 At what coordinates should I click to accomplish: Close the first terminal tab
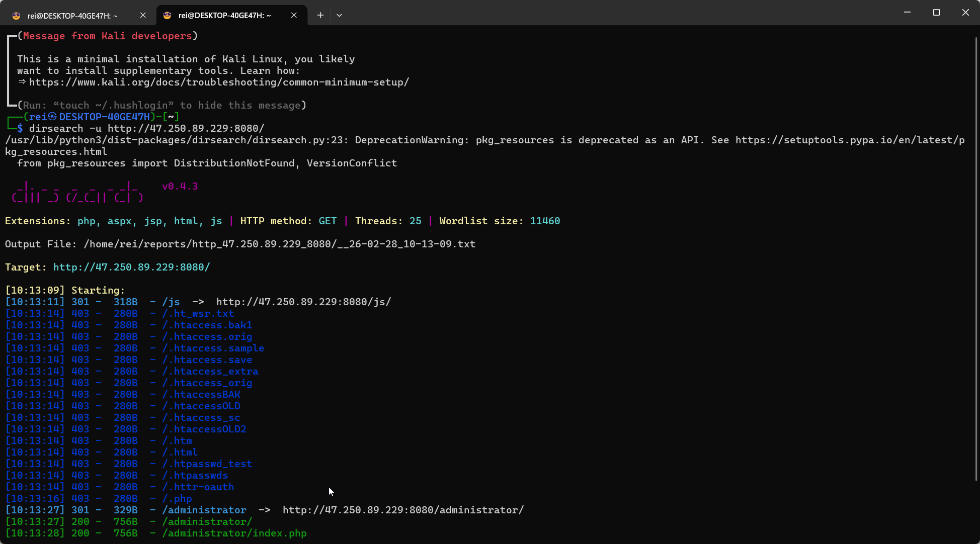coord(143,16)
